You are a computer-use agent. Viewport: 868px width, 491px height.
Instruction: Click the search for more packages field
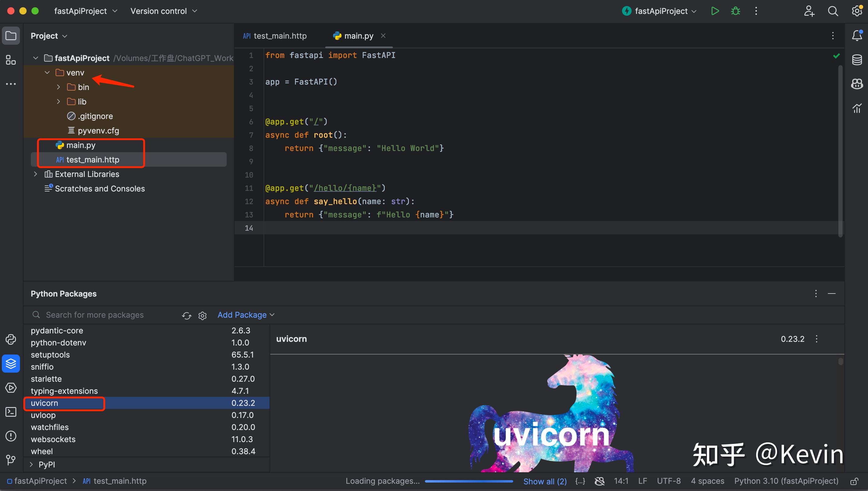point(101,315)
